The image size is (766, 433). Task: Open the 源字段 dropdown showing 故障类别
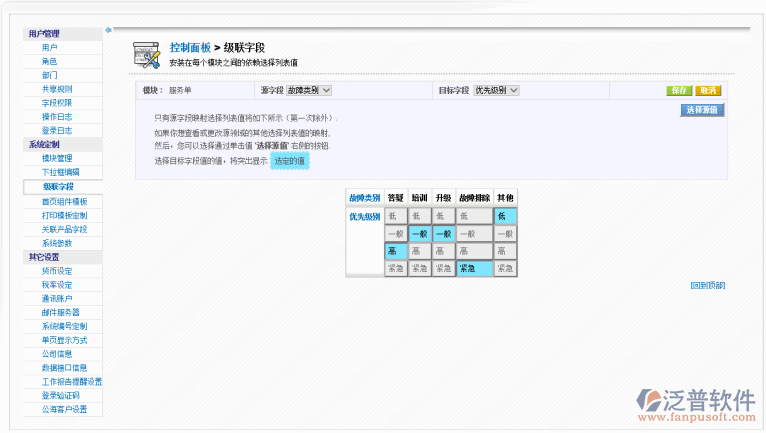(x=309, y=90)
